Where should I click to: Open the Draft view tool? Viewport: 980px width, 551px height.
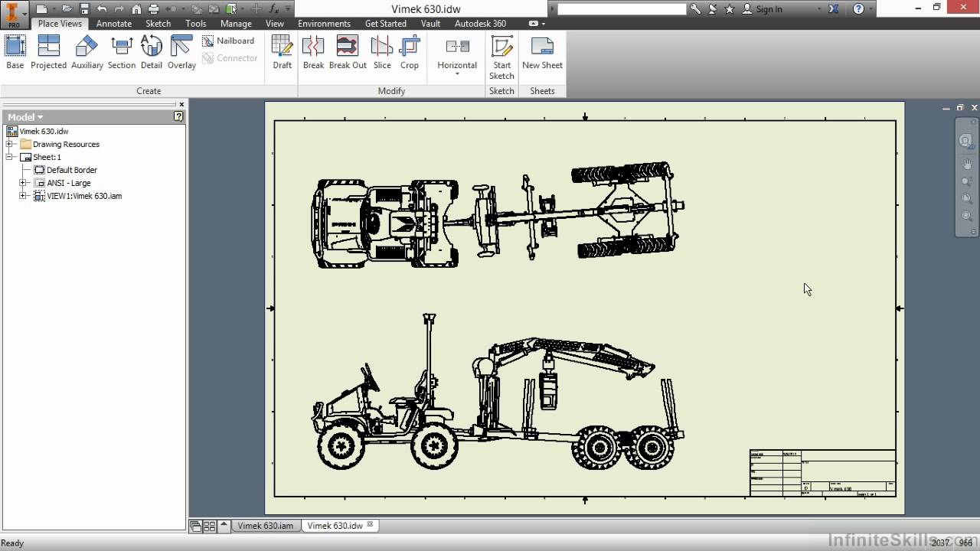[x=282, y=52]
